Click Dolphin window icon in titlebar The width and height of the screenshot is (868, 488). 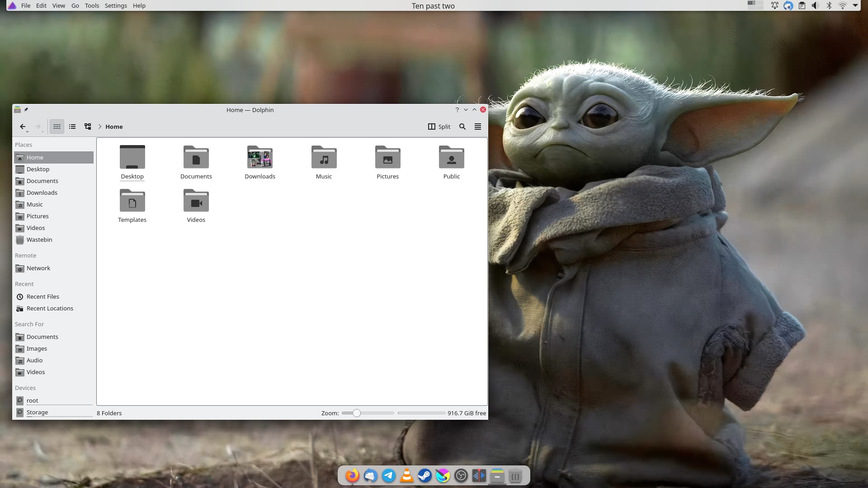coord(17,109)
